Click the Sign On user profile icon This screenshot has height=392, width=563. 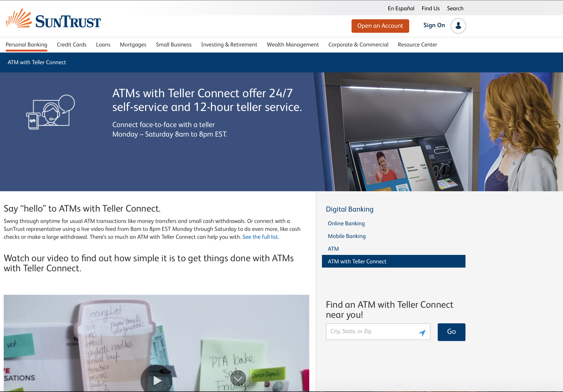click(458, 26)
